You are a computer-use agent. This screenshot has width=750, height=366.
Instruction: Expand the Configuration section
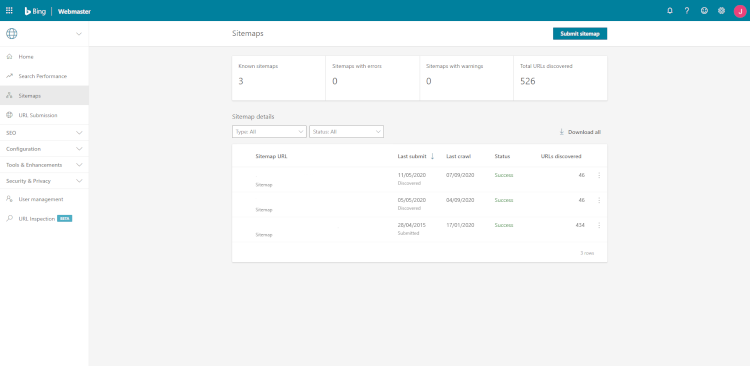point(44,149)
